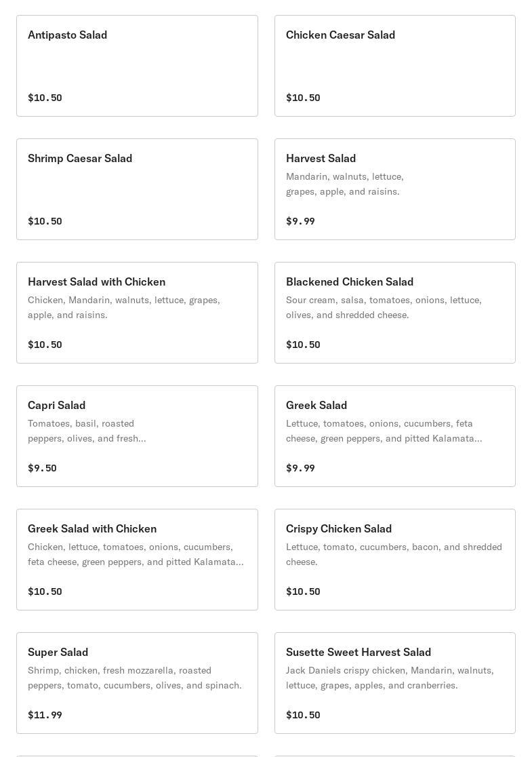Select the Chicken Caesar Salad card

(x=394, y=66)
